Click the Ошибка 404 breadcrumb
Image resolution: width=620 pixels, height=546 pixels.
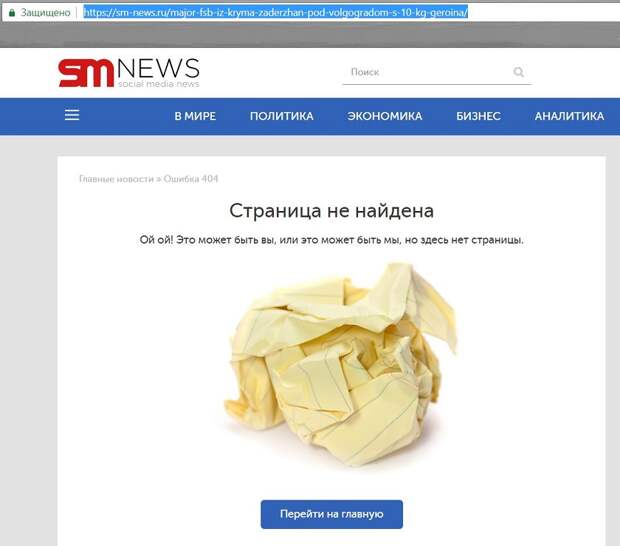coord(191,179)
